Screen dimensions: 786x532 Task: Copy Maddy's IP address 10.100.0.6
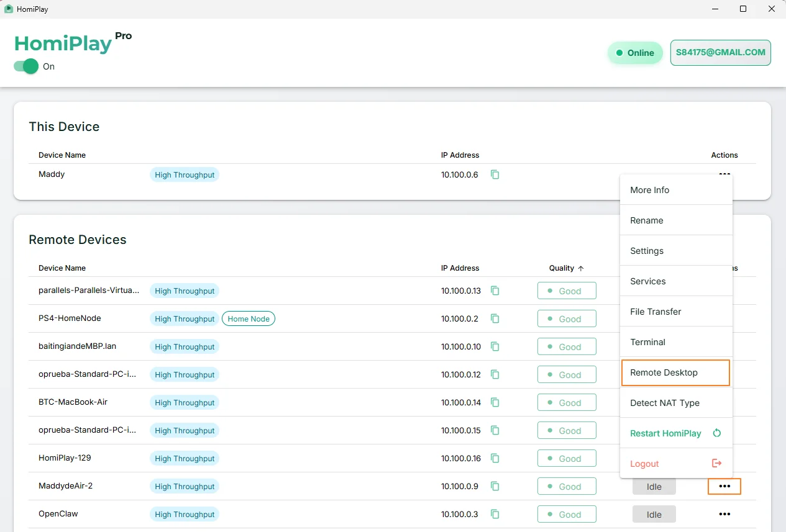coord(495,174)
